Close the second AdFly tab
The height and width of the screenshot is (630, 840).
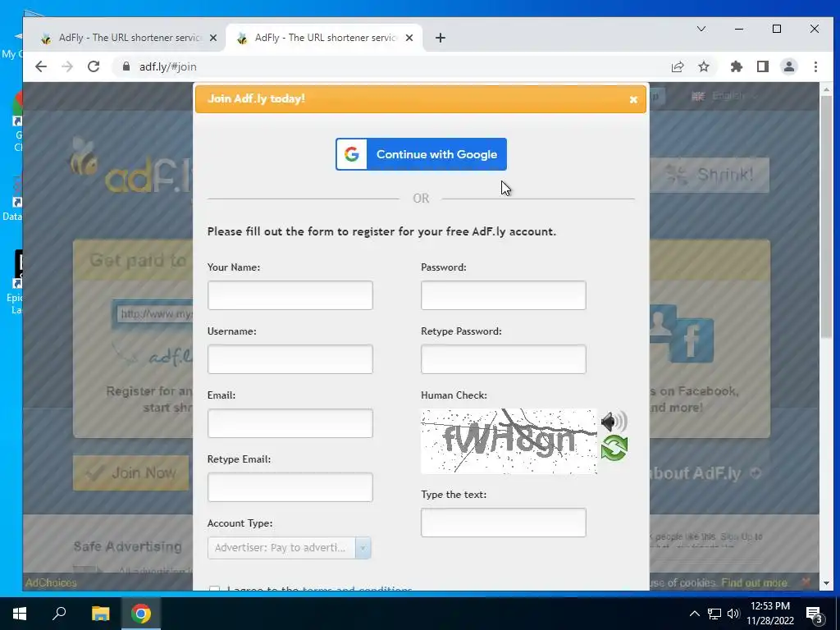[x=409, y=38]
